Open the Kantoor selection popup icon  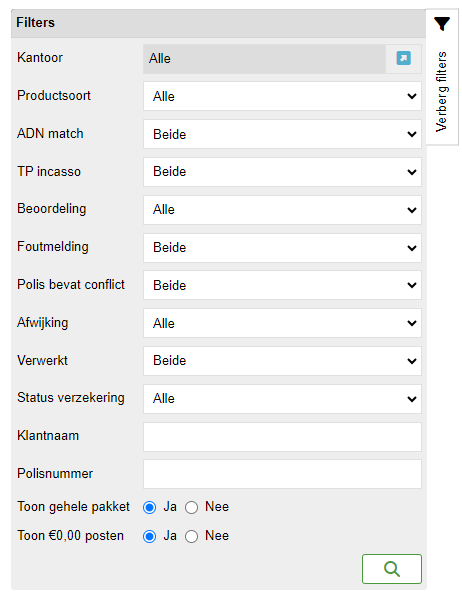coord(403,58)
